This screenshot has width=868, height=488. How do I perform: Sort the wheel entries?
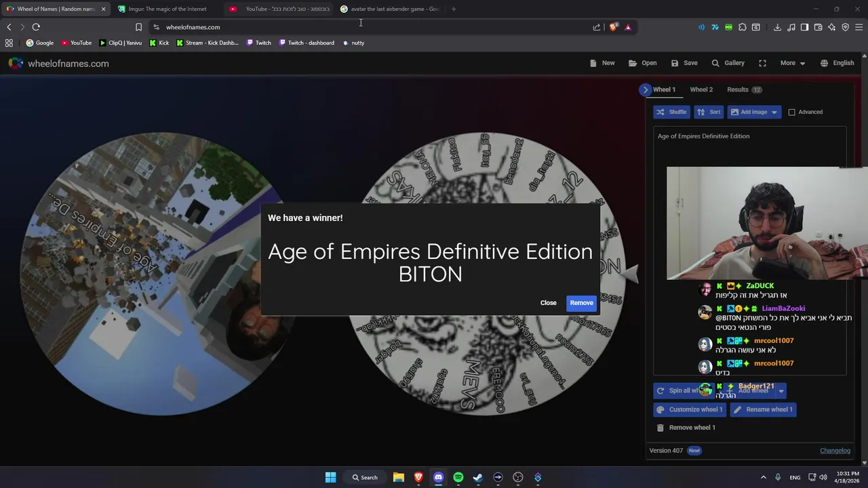709,112
